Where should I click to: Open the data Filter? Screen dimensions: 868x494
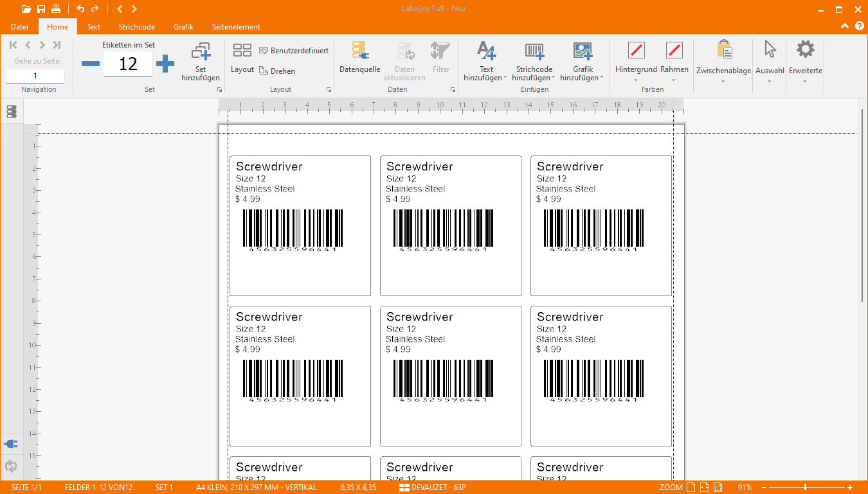tap(440, 57)
